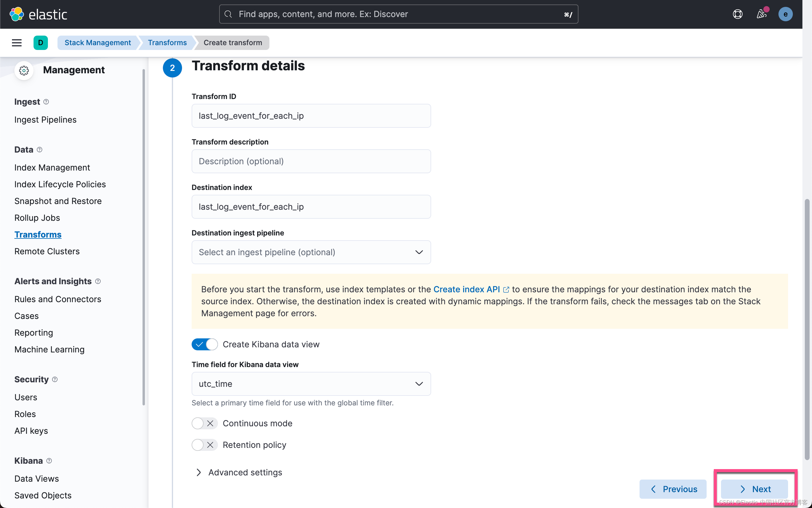Click the Management gear icon
The image size is (812, 508).
(x=24, y=70)
